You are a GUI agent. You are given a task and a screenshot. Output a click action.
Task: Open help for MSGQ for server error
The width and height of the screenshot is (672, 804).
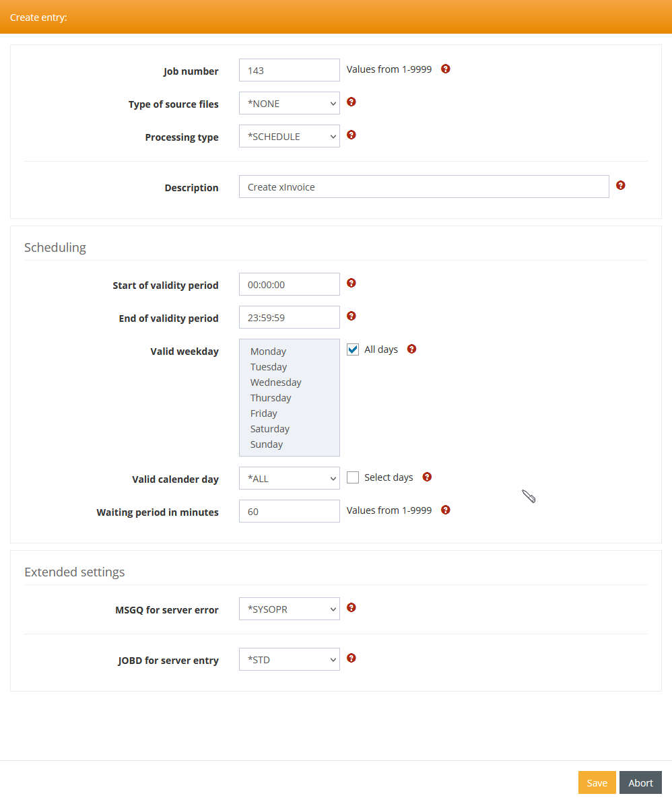tap(351, 607)
